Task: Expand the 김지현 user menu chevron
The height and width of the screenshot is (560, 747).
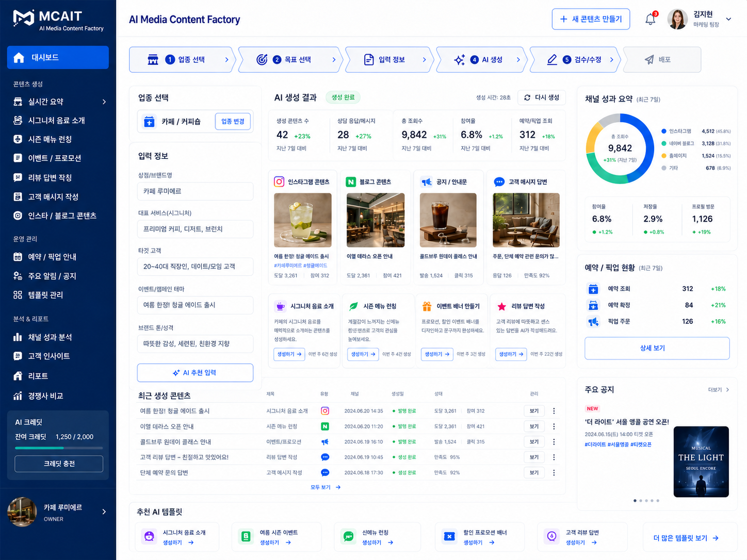Action: (729, 19)
